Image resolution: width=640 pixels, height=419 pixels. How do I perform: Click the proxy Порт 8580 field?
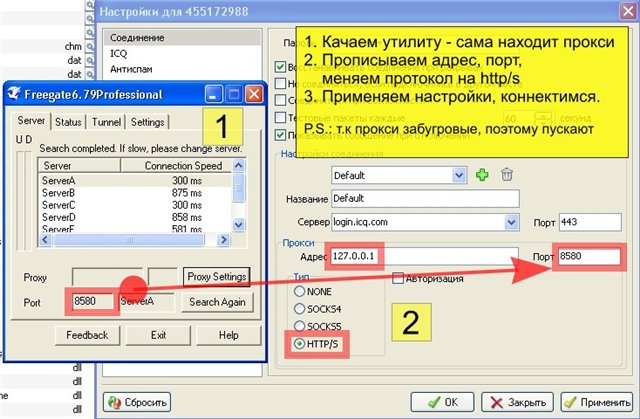589,256
